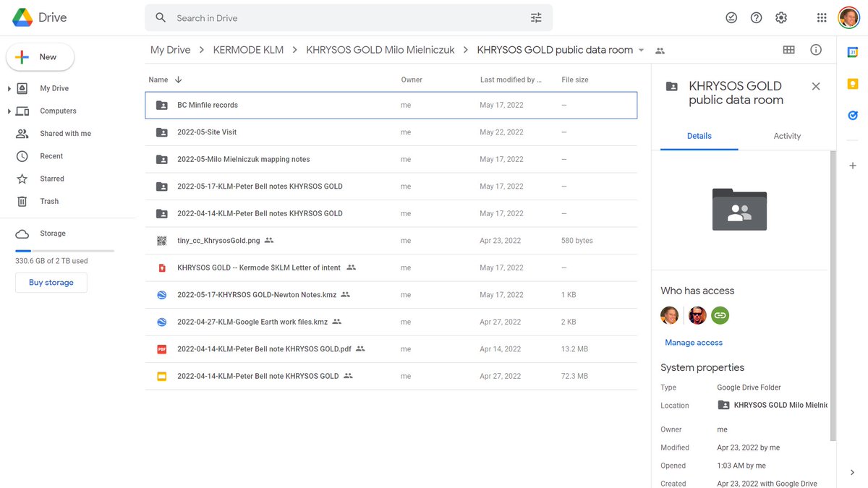
Task: Click Buy storage button
Action: (x=51, y=283)
